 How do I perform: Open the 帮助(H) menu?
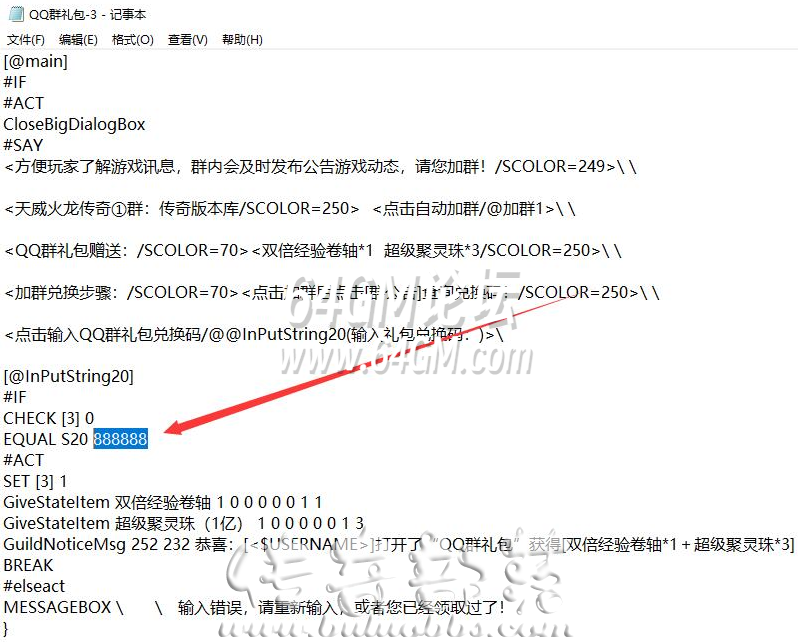[x=243, y=40]
